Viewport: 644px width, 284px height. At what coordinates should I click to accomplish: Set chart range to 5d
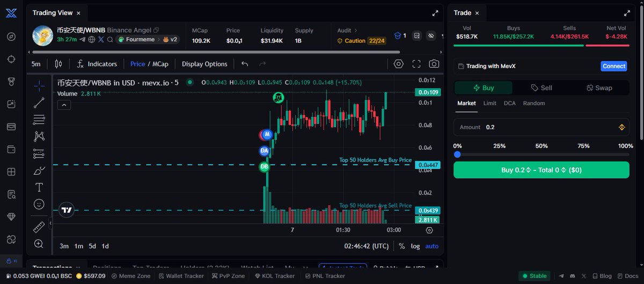click(92, 246)
